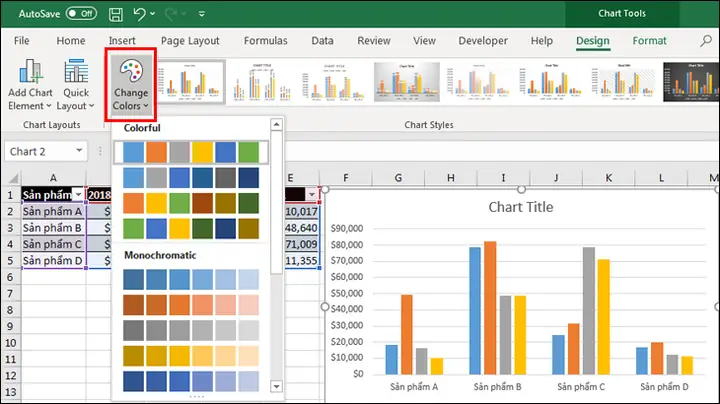Switch to the Home tab
The image size is (720, 404).
(x=71, y=40)
